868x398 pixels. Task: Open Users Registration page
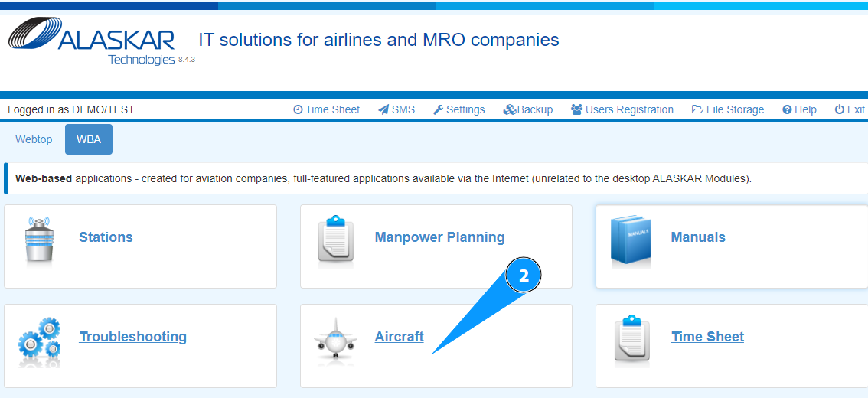[x=622, y=109]
